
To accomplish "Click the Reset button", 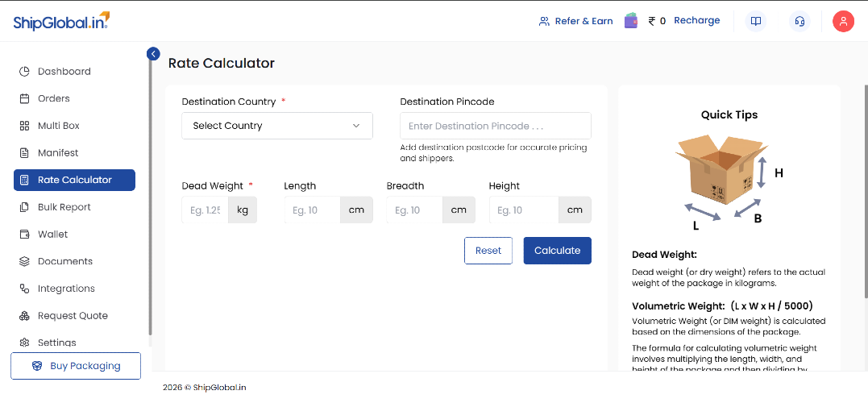I will (x=488, y=251).
